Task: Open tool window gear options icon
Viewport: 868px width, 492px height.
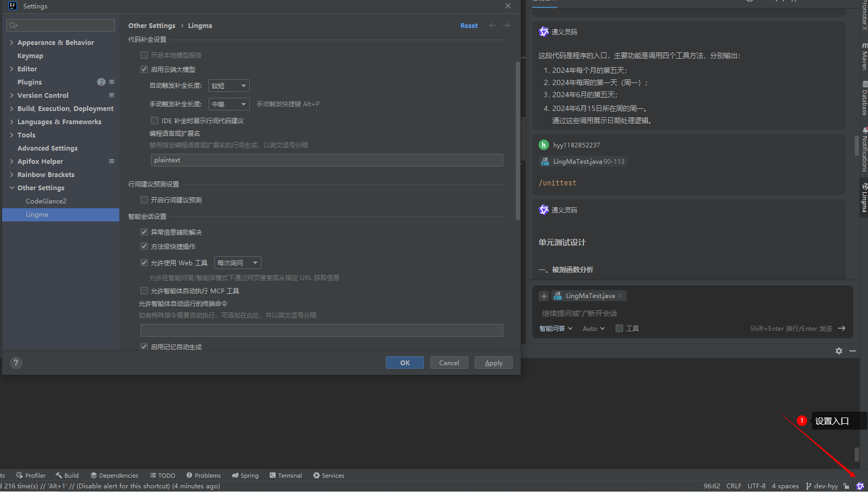Action: click(839, 351)
